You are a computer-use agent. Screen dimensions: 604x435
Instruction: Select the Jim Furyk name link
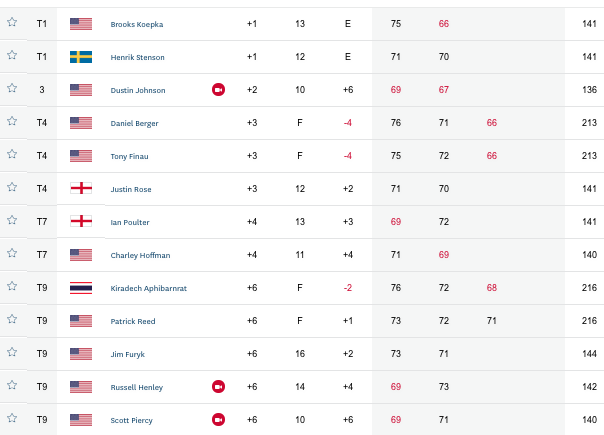128,354
